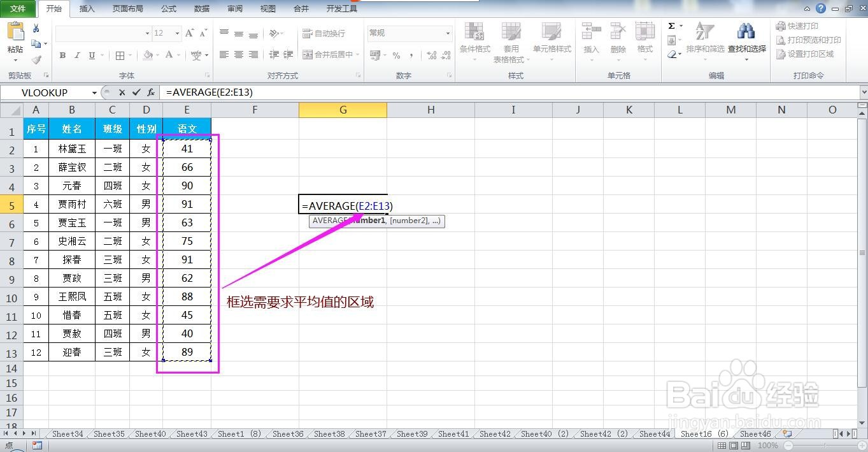The width and height of the screenshot is (868, 452).
Task: Click the align text right icon
Action: pyautogui.click(x=253, y=55)
